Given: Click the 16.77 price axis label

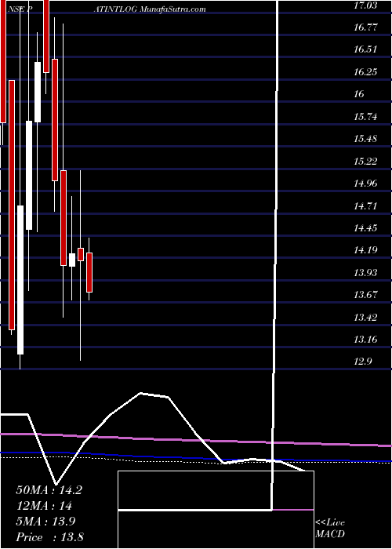Looking at the screenshot, I should click(366, 27).
